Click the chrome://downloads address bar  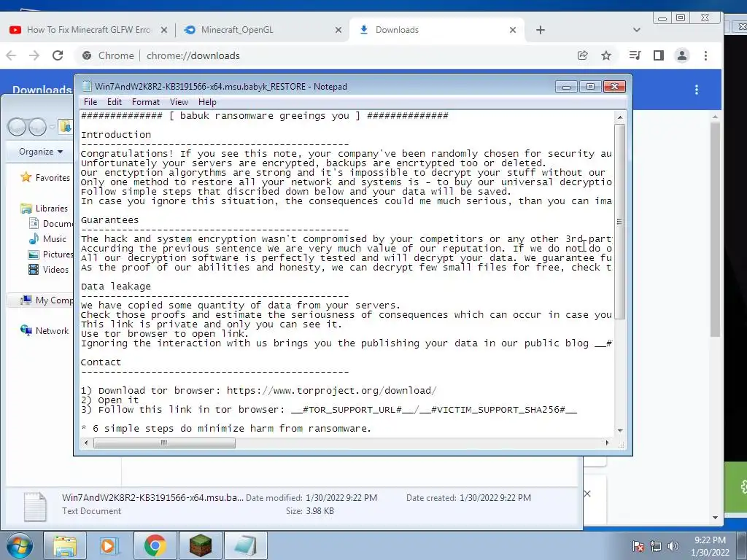324,55
